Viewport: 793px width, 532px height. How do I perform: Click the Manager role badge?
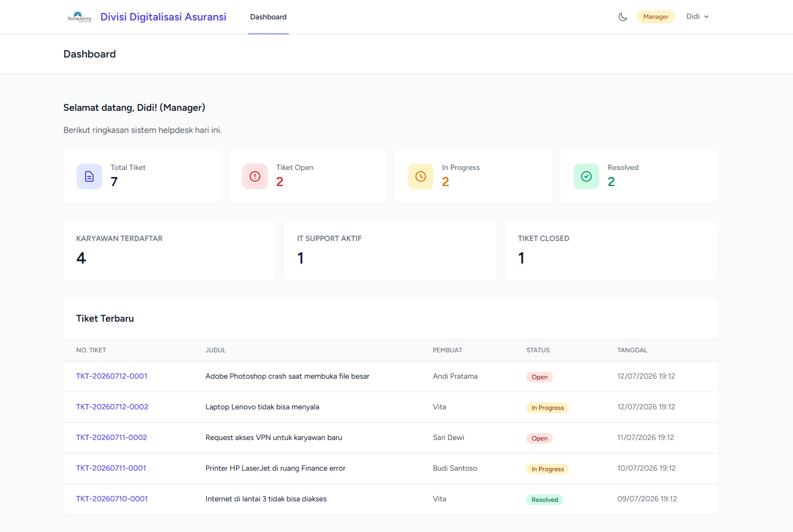[x=656, y=17]
